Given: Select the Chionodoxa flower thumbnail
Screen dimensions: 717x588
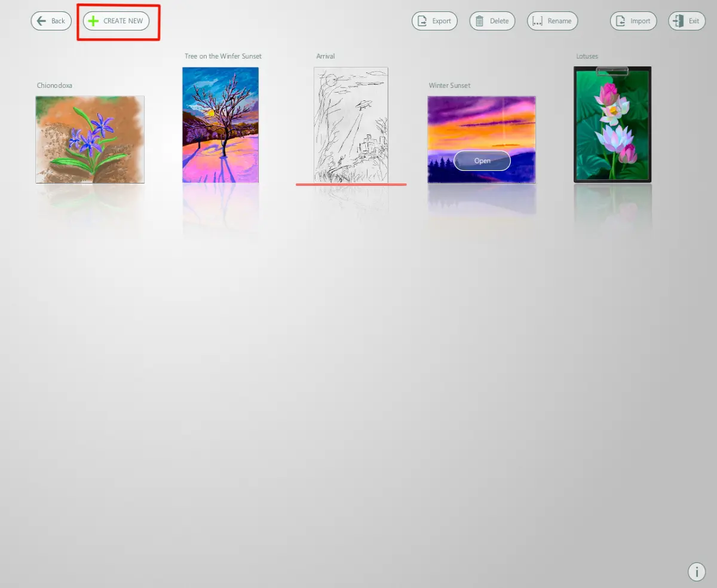Looking at the screenshot, I should pos(90,139).
